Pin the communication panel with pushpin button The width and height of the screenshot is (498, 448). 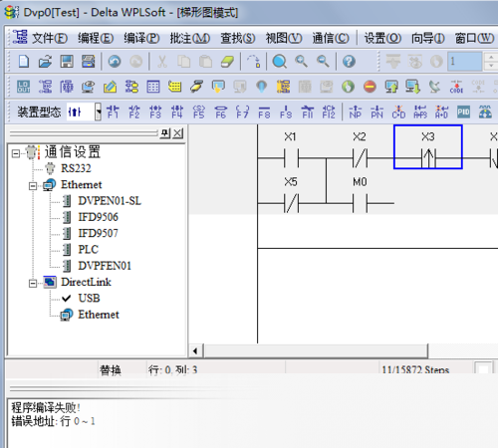(x=165, y=133)
